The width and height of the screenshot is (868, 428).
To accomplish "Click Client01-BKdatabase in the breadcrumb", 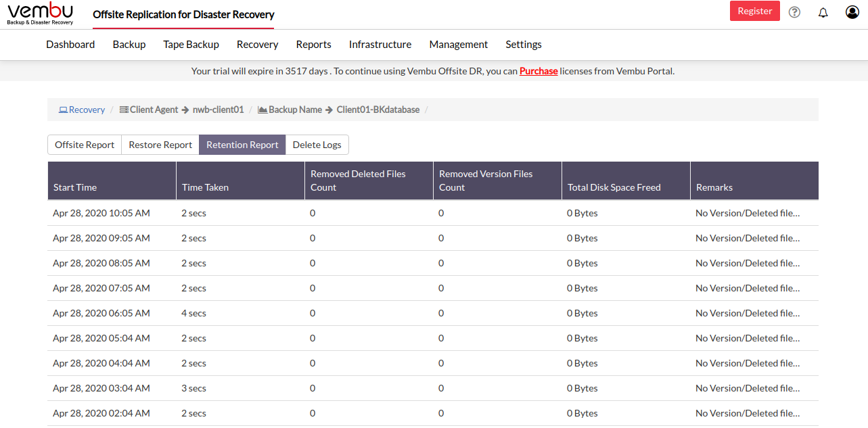I will point(378,110).
